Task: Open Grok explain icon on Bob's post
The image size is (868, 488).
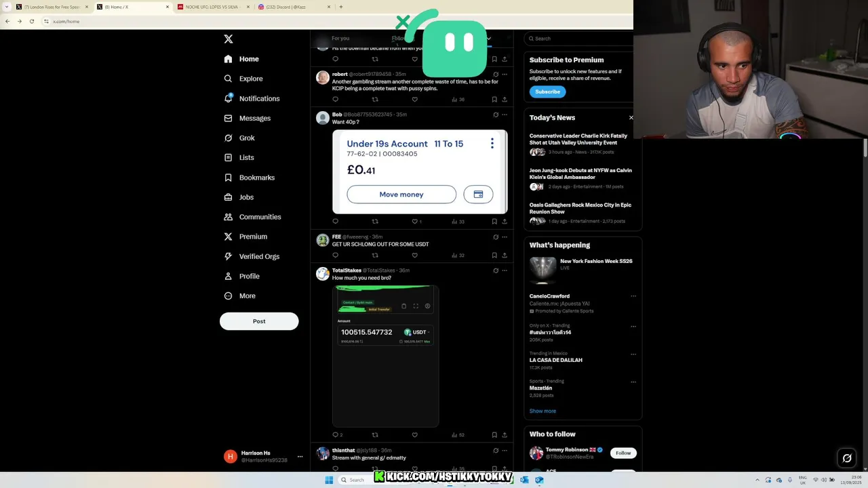Action: click(496, 115)
